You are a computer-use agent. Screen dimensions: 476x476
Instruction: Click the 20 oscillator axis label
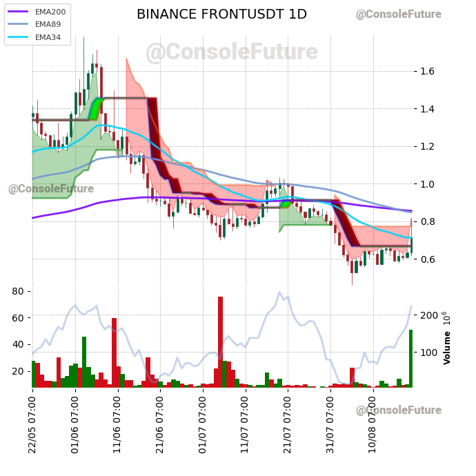click(x=18, y=371)
